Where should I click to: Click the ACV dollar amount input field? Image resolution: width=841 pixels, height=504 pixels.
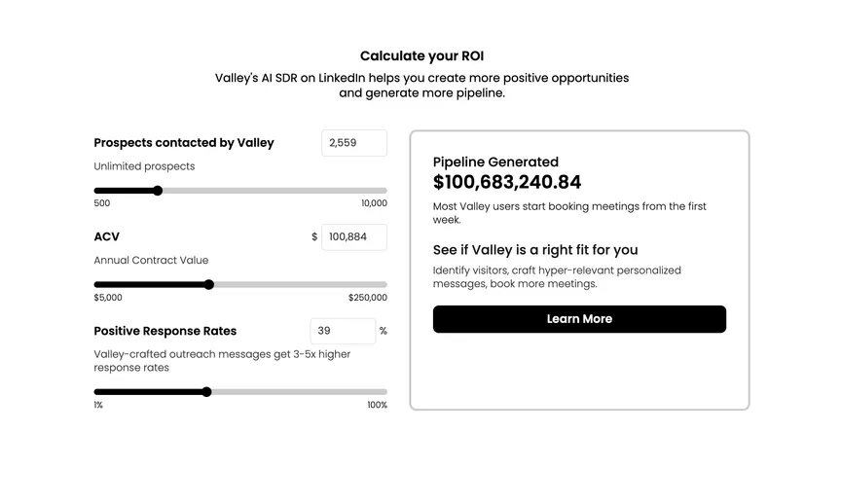click(x=353, y=236)
